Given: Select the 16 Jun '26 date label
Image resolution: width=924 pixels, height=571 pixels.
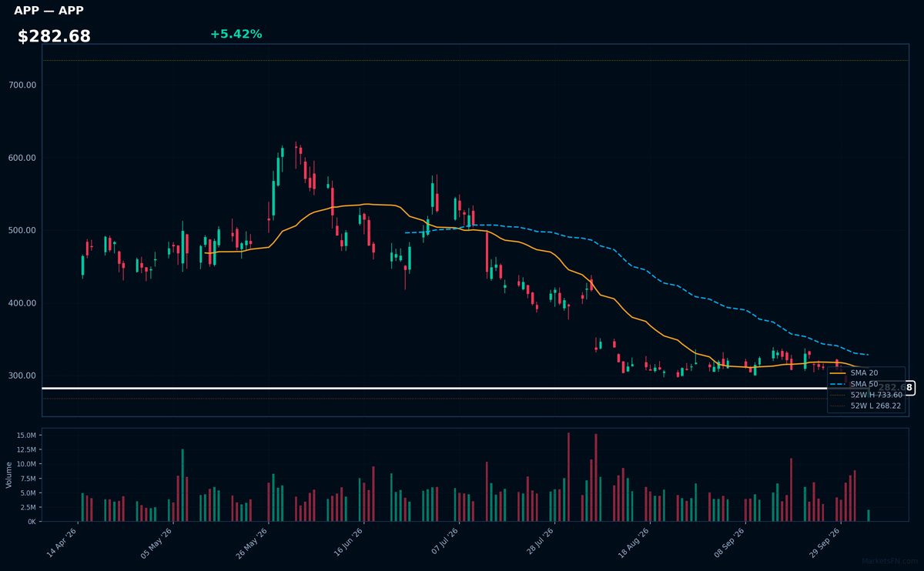Looking at the screenshot, I should click(347, 543).
